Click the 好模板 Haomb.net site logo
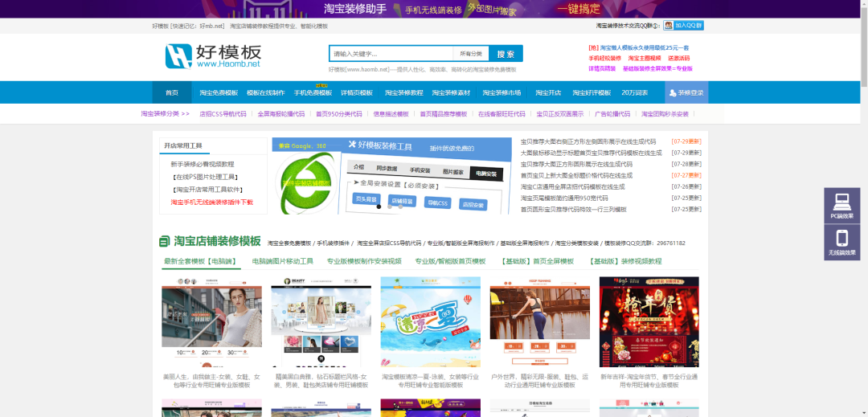 (x=213, y=56)
